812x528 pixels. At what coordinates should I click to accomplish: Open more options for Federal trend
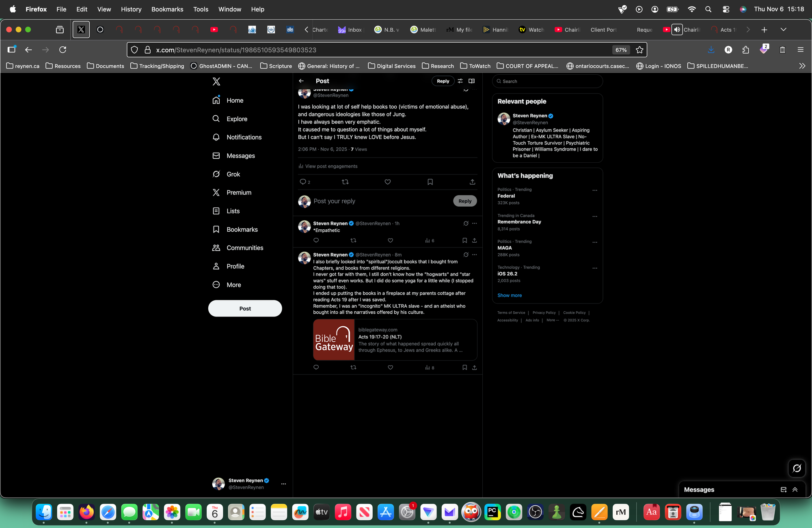click(x=594, y=190)
